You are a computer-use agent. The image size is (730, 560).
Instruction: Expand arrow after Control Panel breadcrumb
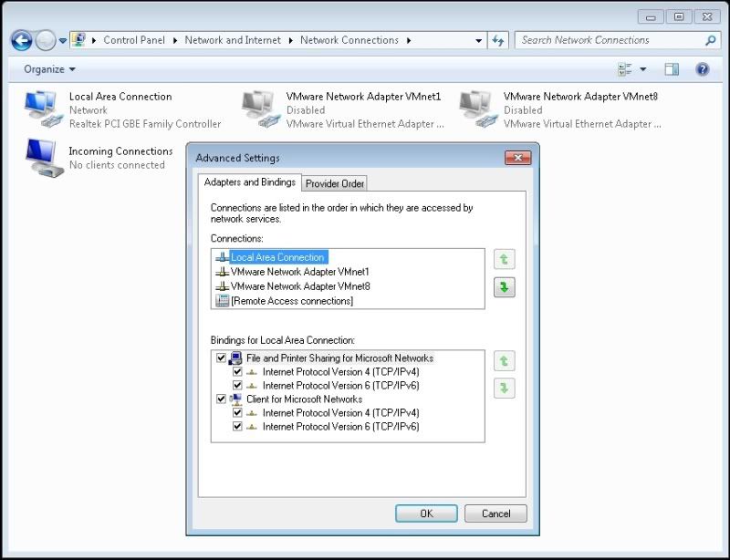(x=175, y=40)
